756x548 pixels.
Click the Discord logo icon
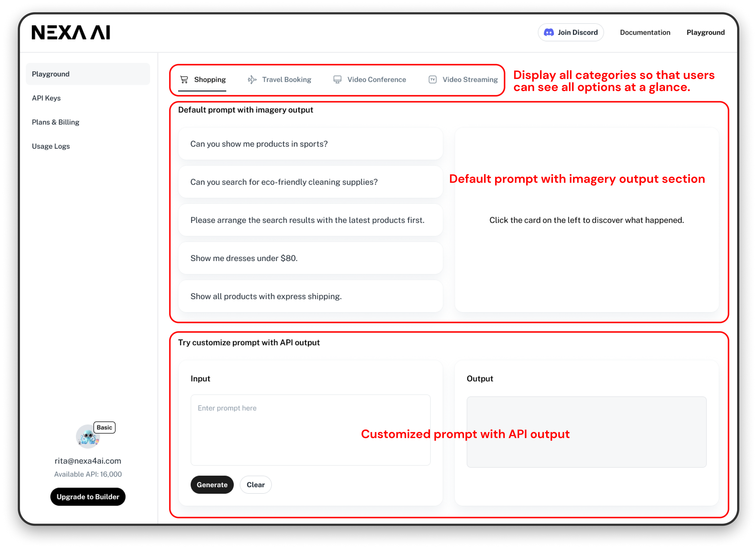pyautogui.click(x=549, y=32)
